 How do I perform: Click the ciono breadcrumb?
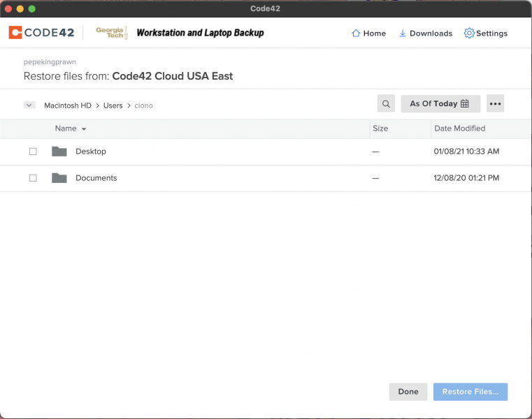click(143, 105)
